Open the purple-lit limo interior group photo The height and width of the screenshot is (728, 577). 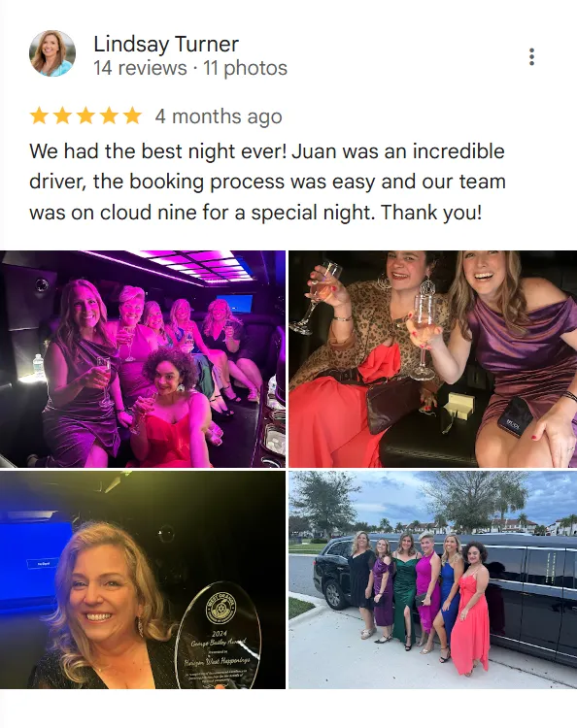pos(143,359)
